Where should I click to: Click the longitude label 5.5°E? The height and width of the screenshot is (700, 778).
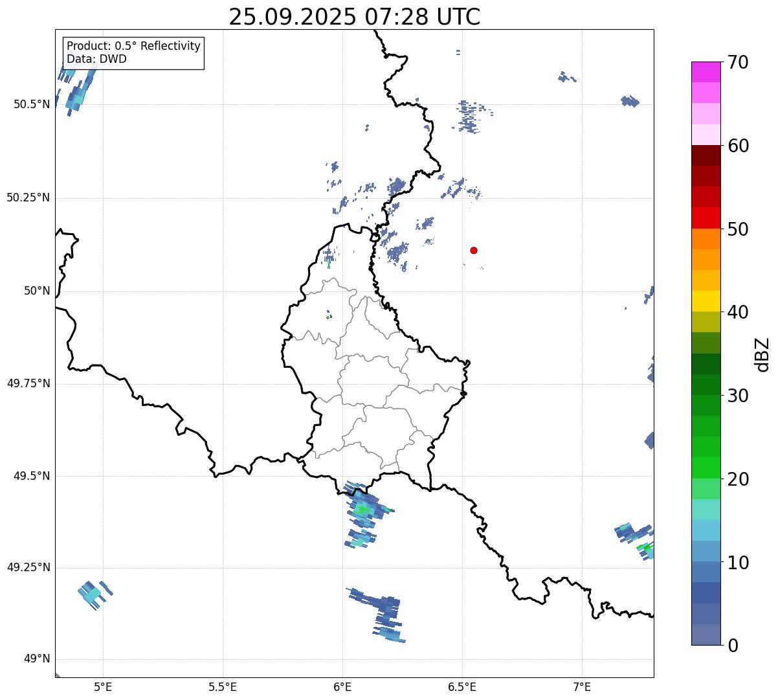(x=223, y=687)
